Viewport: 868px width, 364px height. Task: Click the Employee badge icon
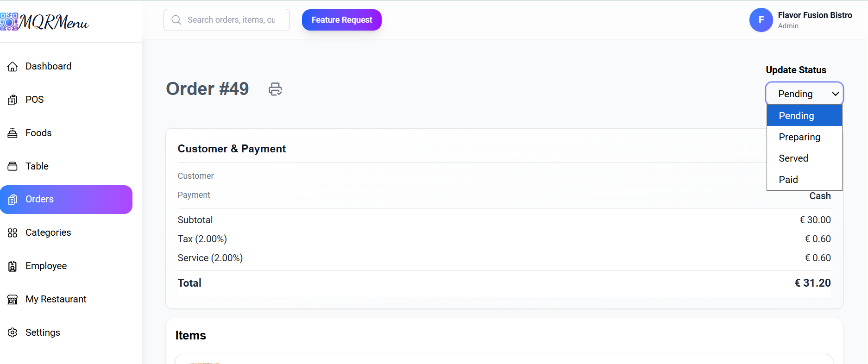pyautogui.click(x=13, y=266)
